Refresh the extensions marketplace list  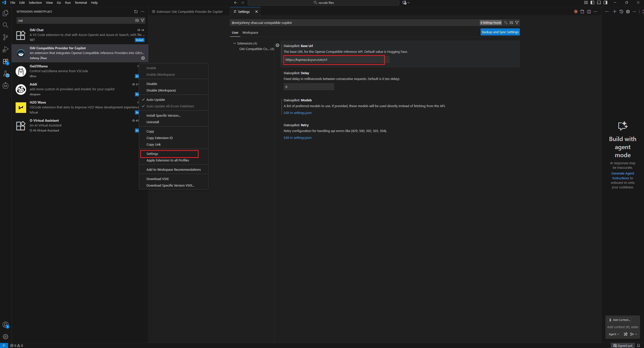point(136,12)
